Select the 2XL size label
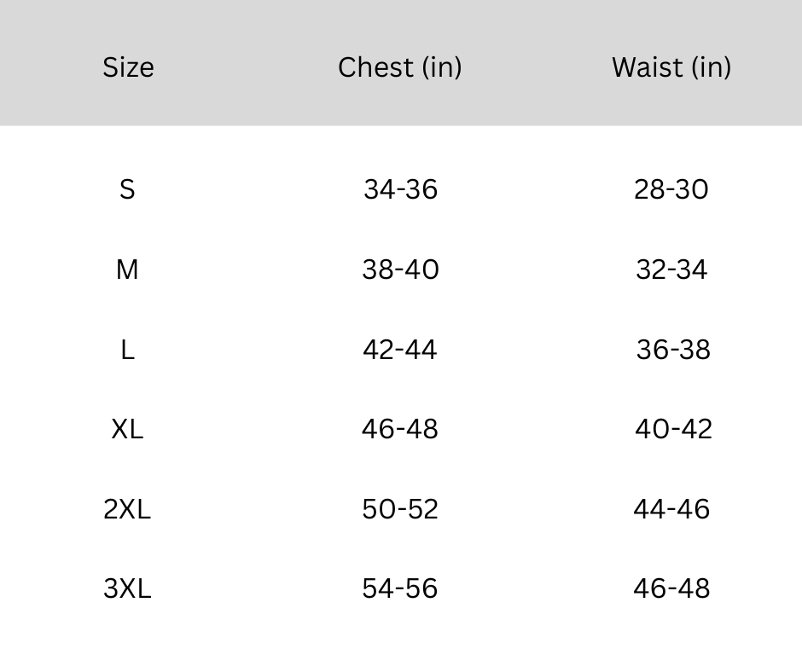802x672 pixels. 127,509
